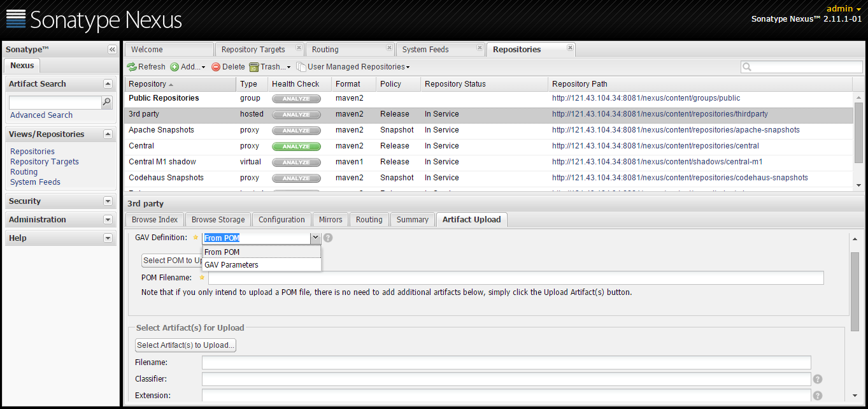This screenshot has height=409, width=868.
Task: Open the Add... repository menu
Action: point(188,67)
